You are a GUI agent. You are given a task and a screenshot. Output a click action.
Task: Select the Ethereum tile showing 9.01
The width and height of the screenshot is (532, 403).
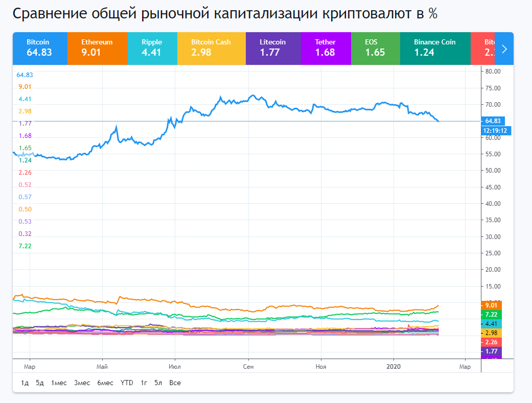[97, 48]
